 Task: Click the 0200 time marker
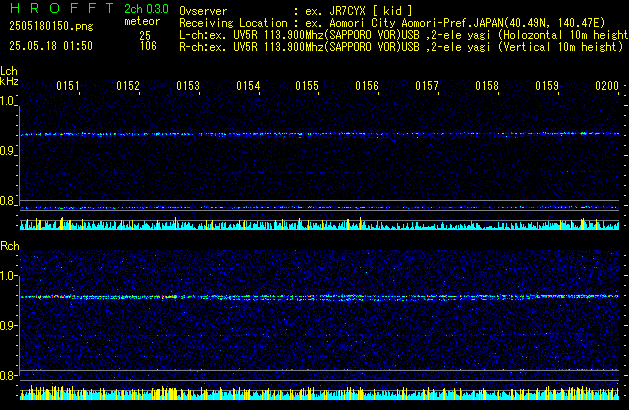click(x=607, y=86)
